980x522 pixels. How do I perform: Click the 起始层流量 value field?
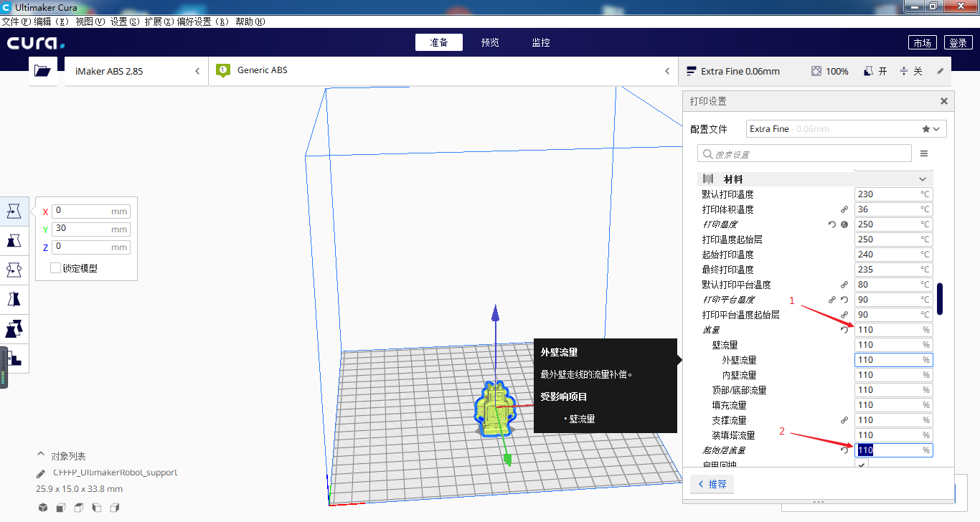pos(893,450)
